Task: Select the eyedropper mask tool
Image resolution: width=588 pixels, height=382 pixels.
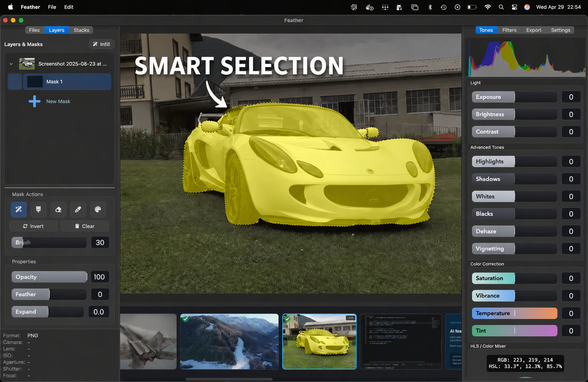Action: pyautogui.click(x=78, y=209)
